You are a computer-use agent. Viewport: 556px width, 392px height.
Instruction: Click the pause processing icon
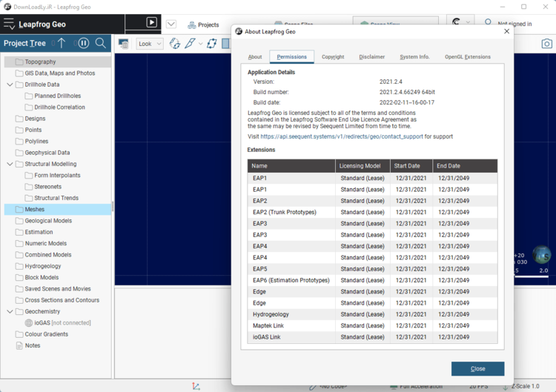point(84,43)
